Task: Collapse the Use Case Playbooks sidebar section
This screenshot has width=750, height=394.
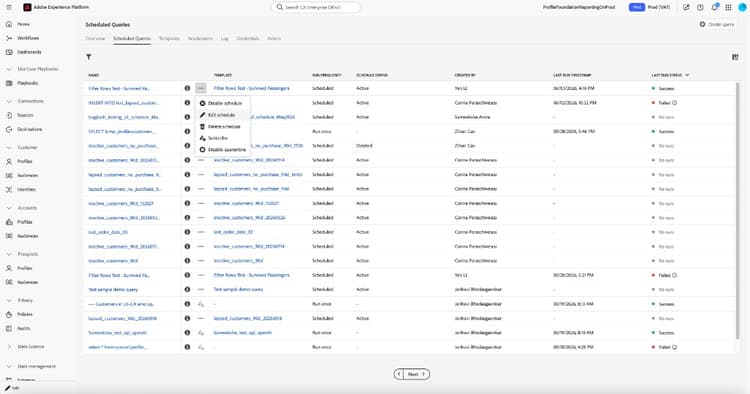Action: (9, 69)
